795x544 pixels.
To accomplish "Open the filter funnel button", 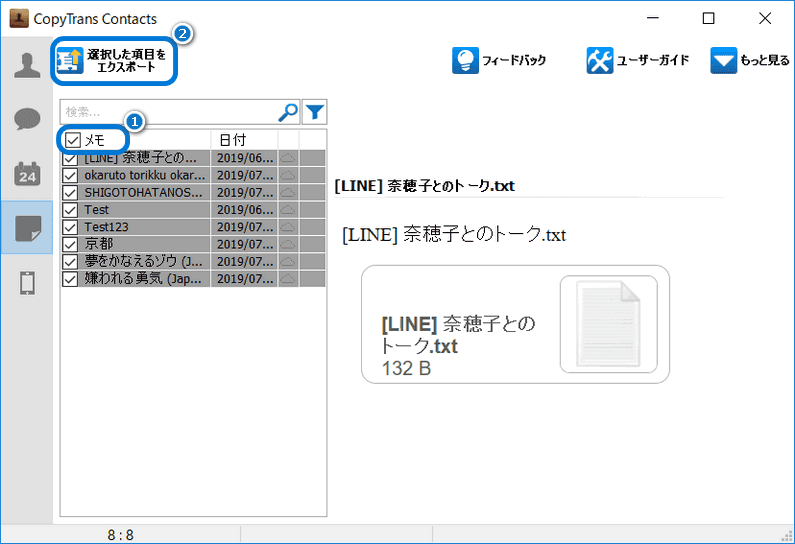I will point(315,112).
